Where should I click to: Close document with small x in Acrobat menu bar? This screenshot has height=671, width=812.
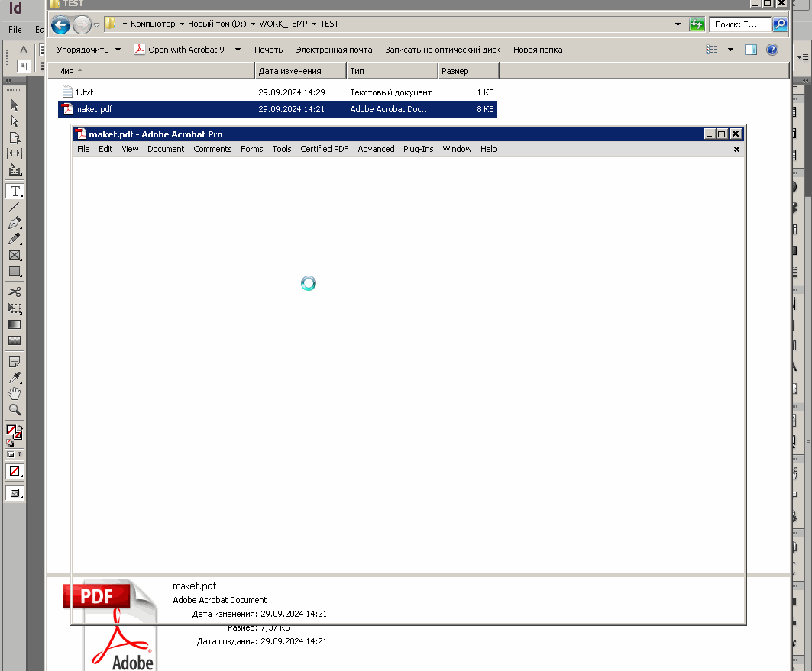point(736,150)
